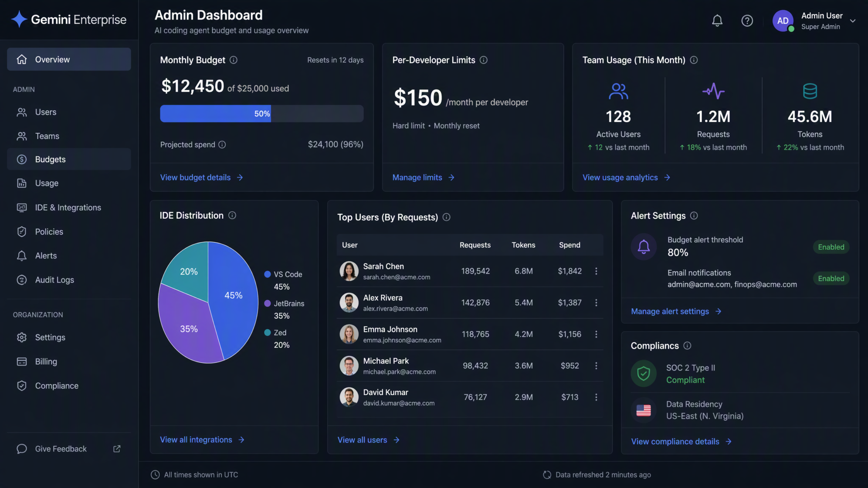
Task: Show info tooltip for Projected spend
Action: tap(222, 144)
